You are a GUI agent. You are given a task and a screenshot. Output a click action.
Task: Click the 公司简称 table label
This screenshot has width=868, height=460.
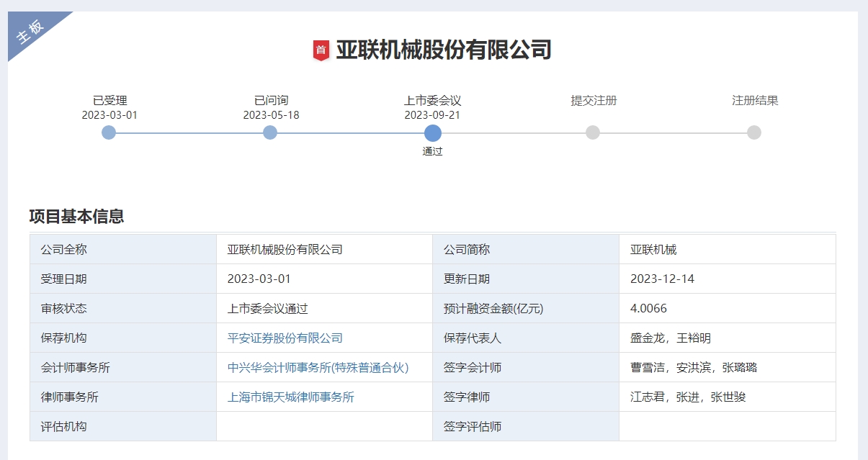coord(467,250)
